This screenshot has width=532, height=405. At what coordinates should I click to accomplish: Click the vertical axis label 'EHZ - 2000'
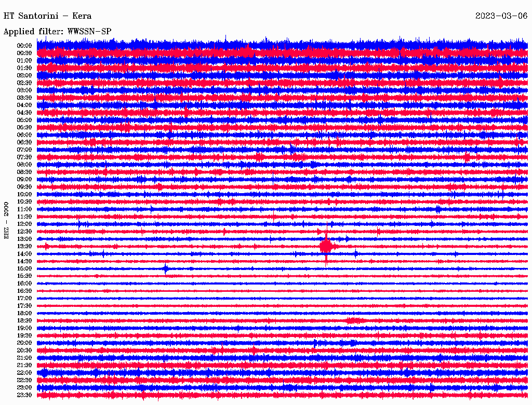click(6, 221)
